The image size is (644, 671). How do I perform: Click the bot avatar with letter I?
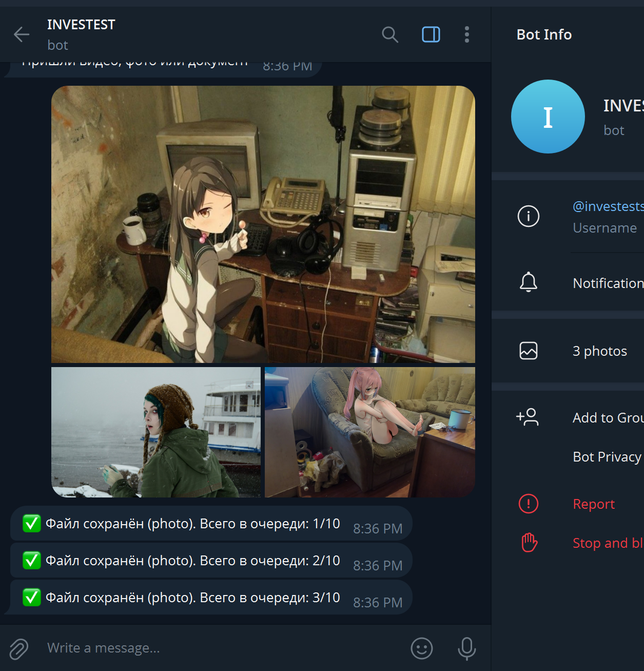point(548,117)
